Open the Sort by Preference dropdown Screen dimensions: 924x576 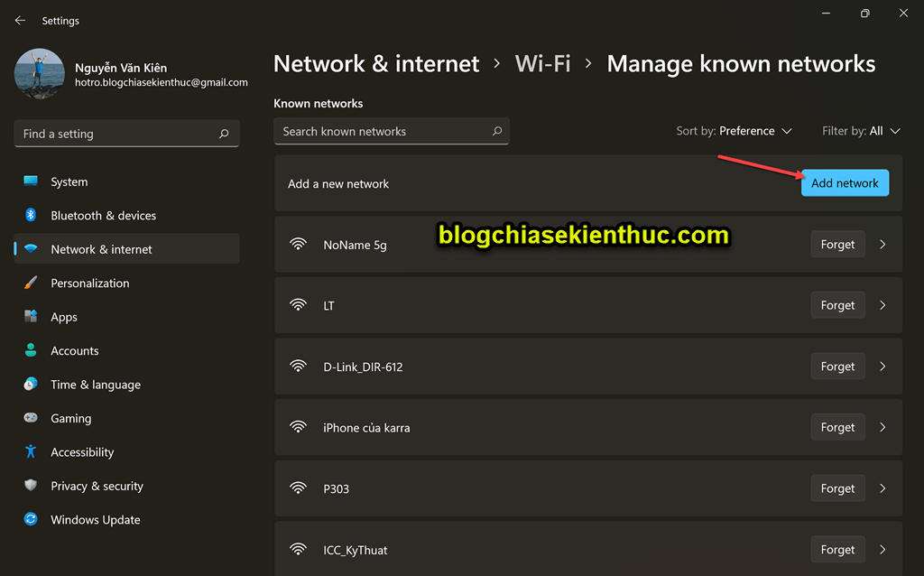click(734, 131)
